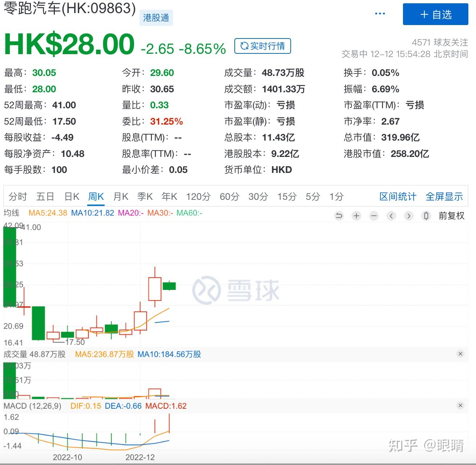Select the 1分 interval tab
The height and width of the screenshot is (465, 476).
(336, 197)
